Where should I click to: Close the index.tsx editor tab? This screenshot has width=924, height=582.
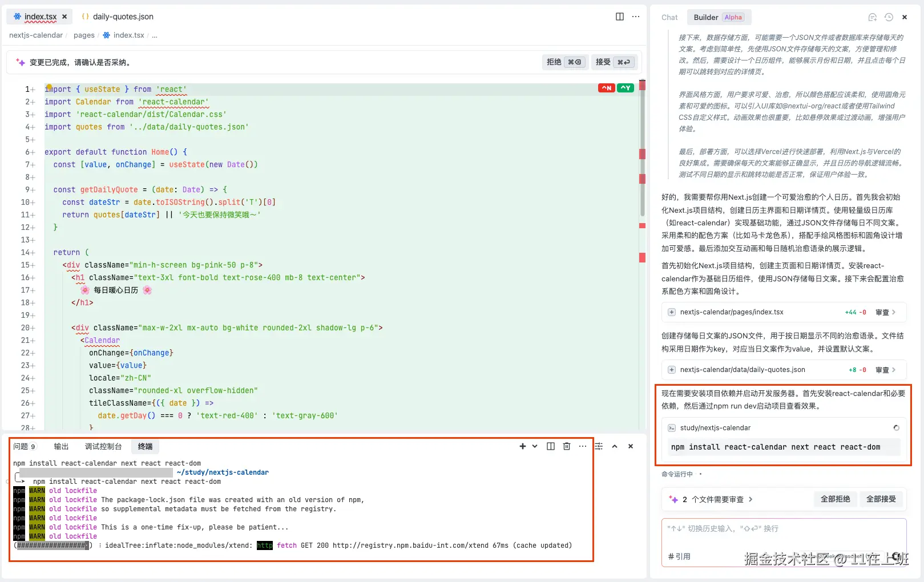point(64,17)
